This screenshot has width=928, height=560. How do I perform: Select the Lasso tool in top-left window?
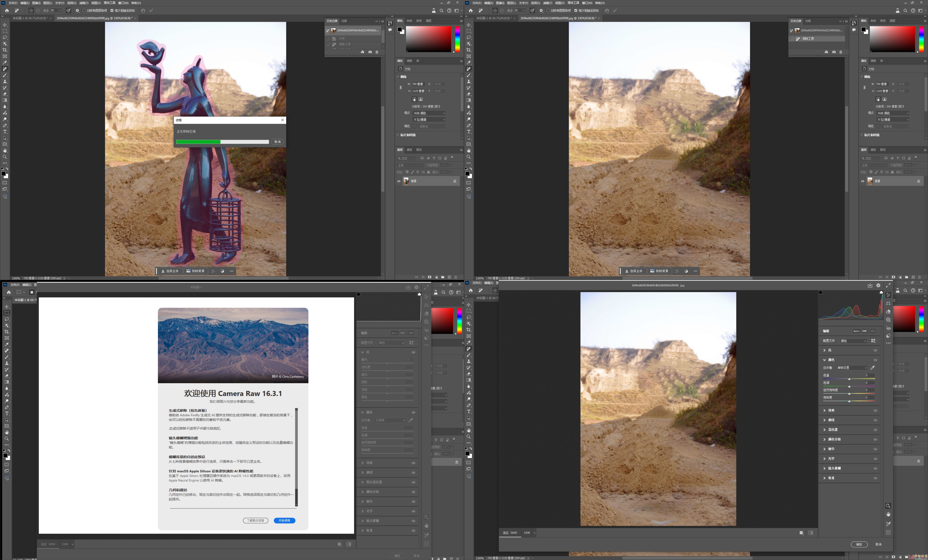coord(5,37)
